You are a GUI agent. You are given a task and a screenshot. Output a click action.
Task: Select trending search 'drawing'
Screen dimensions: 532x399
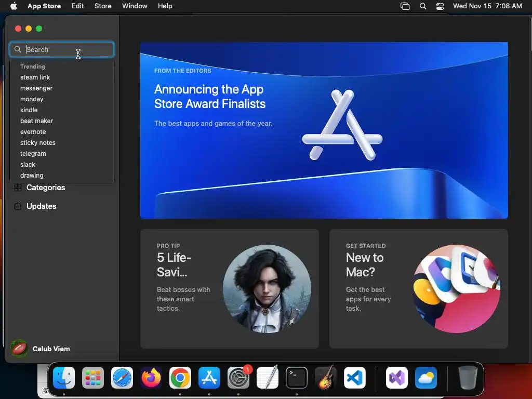32,176
